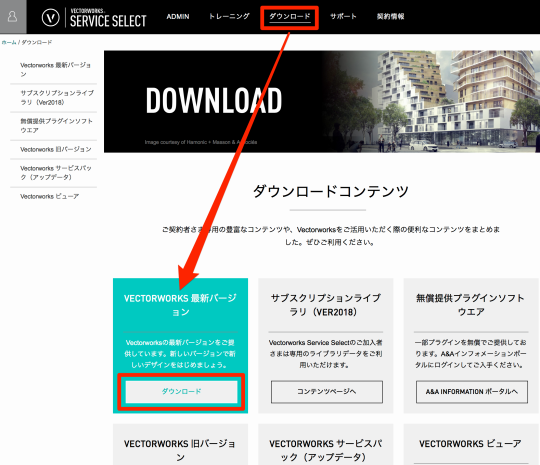Open sidebar link Vectorworks 旧バージョン
Viewport: 540px width, 465px height.
point(56,149)
